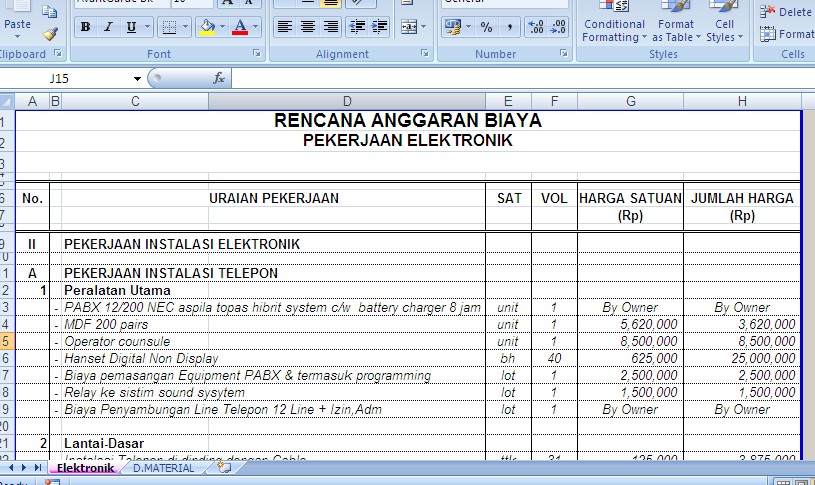The width and height of the screenshot is (815, 485).
Task: Toggle italic formatting
Action: point(108,27)
